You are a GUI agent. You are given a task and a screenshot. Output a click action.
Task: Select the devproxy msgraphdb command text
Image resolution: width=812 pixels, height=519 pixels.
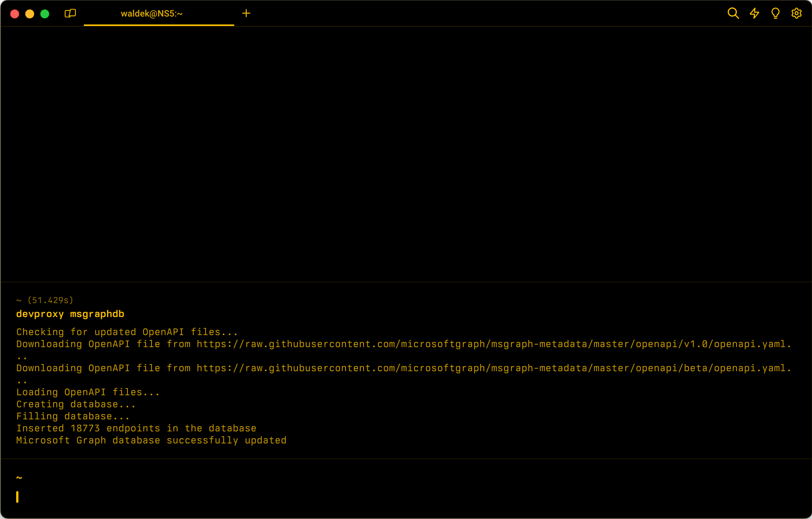pyautogui.click(x=70, y=314)
